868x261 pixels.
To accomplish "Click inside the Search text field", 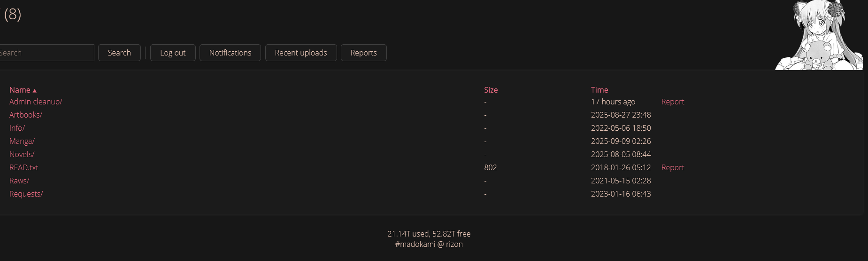I will pos(46,53).
